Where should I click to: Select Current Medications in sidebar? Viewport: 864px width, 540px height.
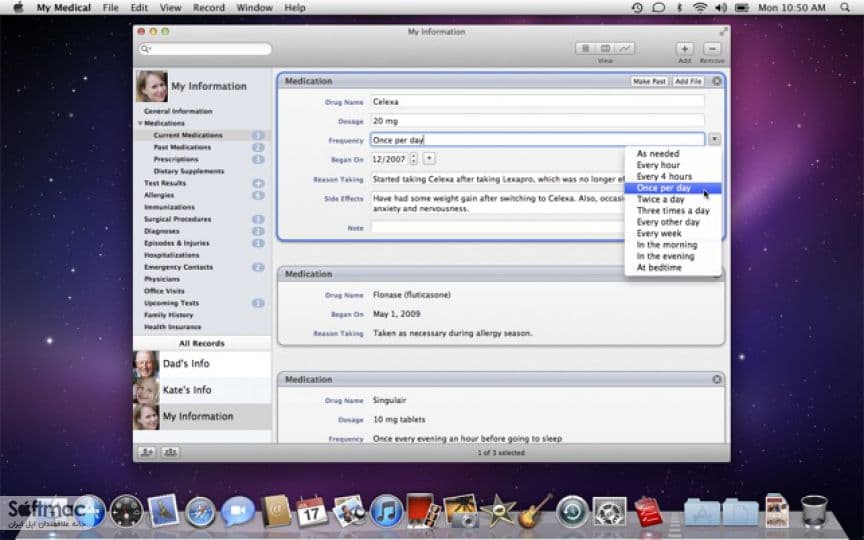pyautogui.click(x=188, y=135)
